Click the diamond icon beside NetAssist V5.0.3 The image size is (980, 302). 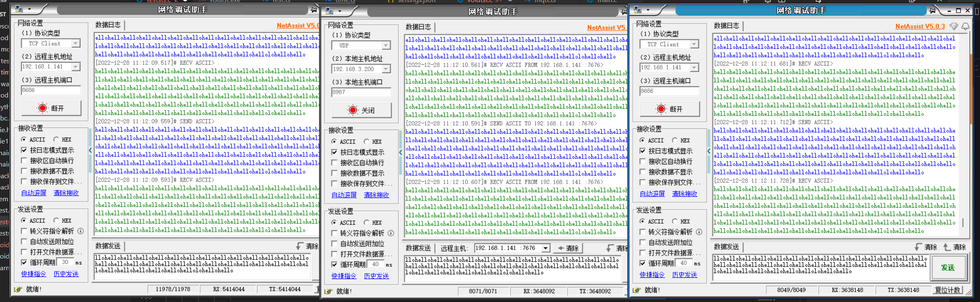pos(954,26)
